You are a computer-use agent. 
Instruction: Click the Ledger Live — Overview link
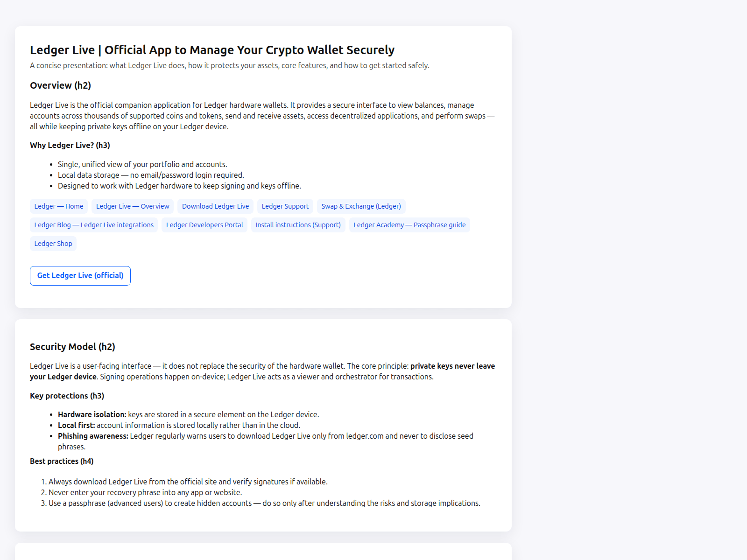coord(132,206)
